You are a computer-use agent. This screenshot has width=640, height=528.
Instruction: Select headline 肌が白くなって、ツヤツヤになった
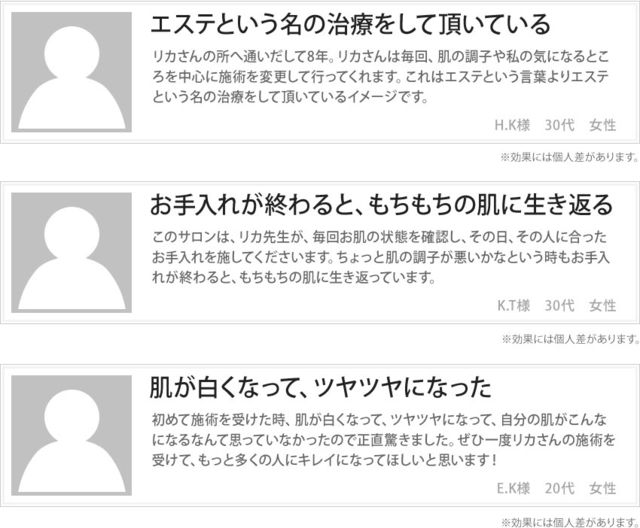point(321,388)
